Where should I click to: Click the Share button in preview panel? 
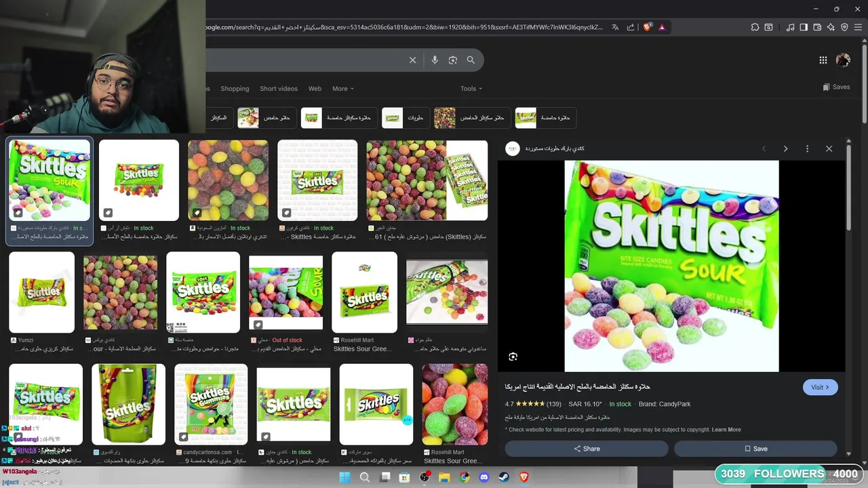coord(587,449)
